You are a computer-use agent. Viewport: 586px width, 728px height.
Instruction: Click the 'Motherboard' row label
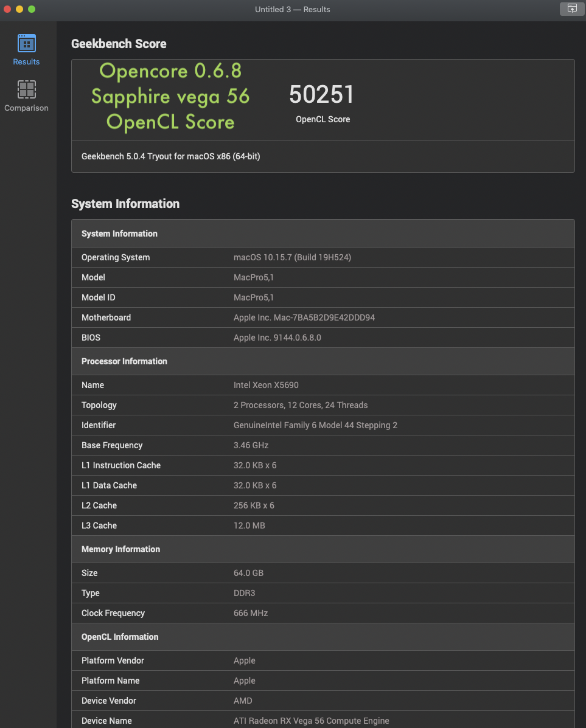point(106,317)
